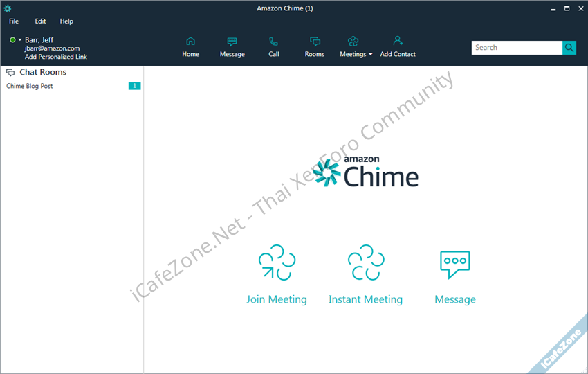Expand the presence status dropdown arrow
Viewport: 588px width, 374px height.
(20, 39)
